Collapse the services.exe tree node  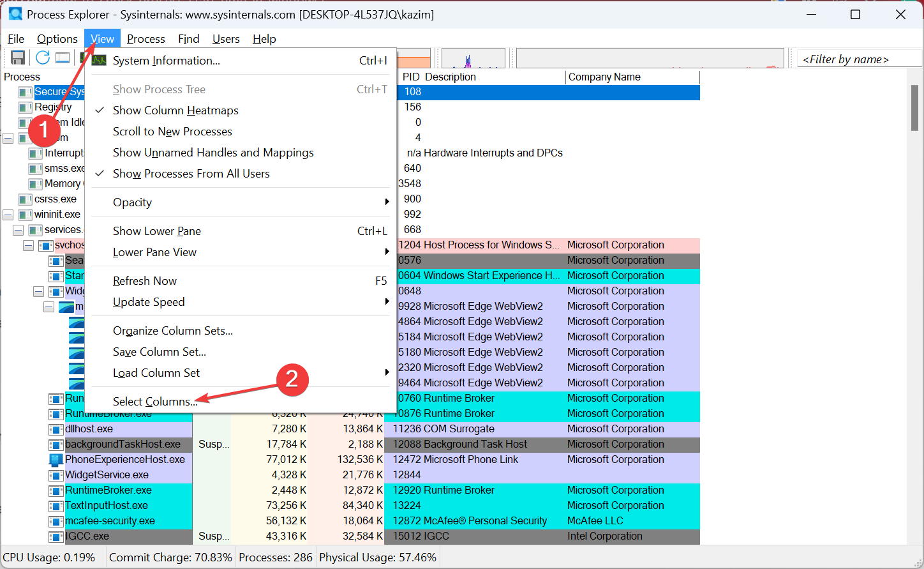coord(19,230)
